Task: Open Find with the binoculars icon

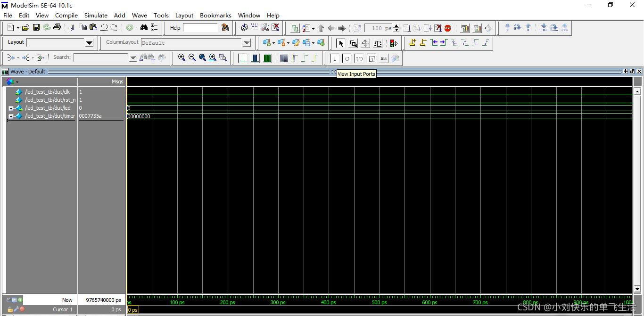Action: point(144,28)
